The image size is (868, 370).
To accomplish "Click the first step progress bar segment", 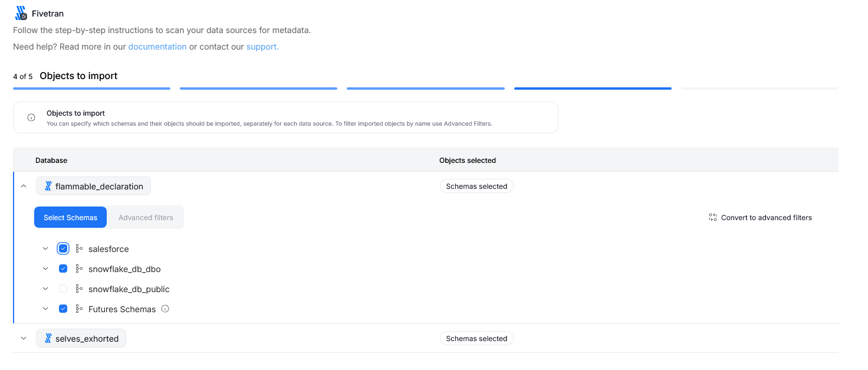I will point(91,89).
